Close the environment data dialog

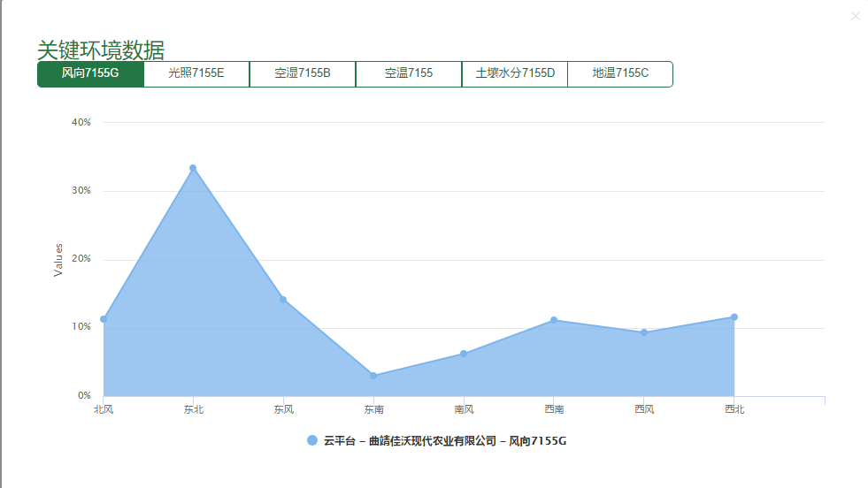855,16
